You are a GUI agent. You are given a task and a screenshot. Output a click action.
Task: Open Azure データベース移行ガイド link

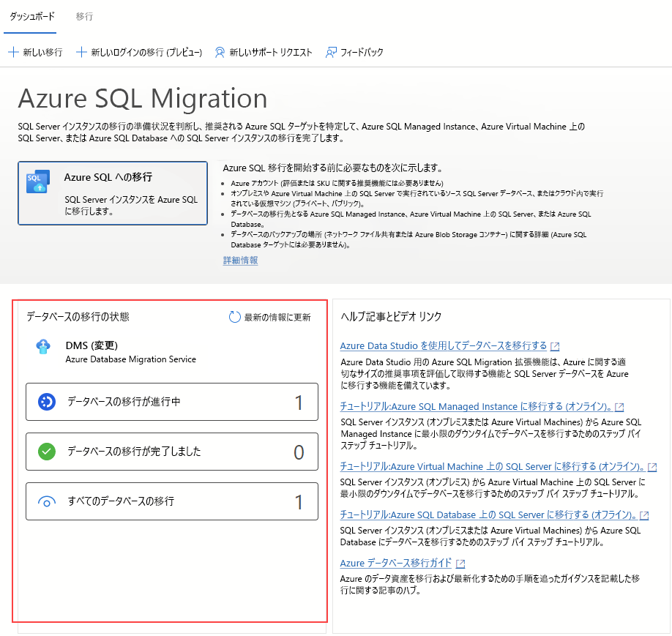tap(395, 563)
